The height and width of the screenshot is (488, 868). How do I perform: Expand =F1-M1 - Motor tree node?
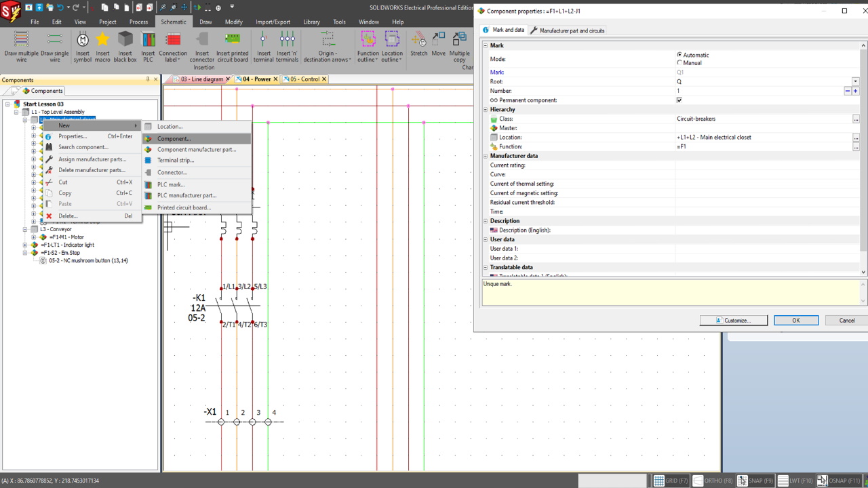pos(33,237)
